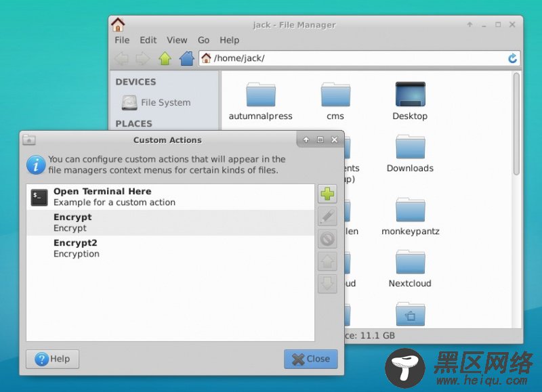Select the Downloads folder

tap(410, 154)
